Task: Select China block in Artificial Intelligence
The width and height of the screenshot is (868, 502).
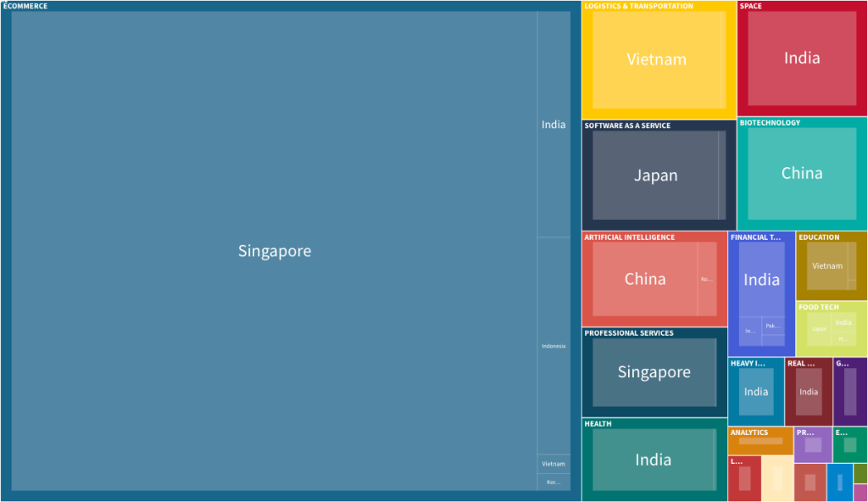Action: click(645, 279)
